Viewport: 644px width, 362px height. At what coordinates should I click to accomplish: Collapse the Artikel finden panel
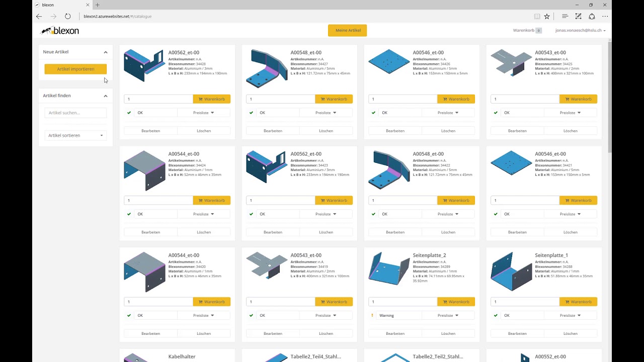coord(106,96)
